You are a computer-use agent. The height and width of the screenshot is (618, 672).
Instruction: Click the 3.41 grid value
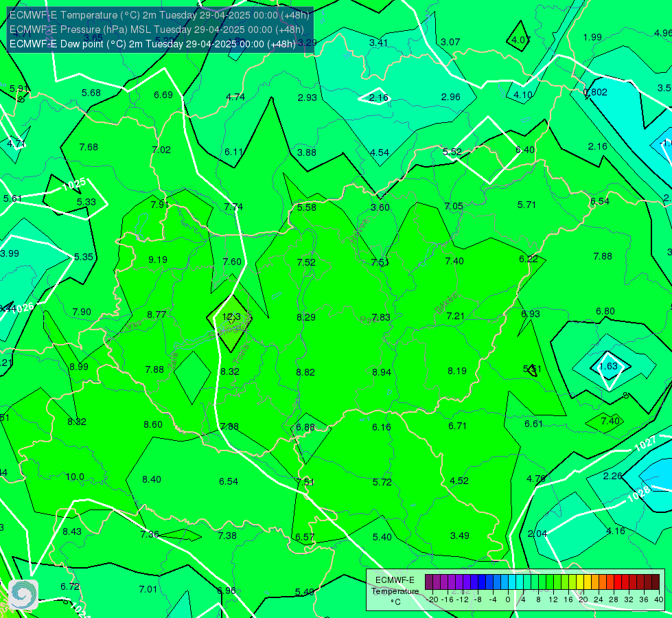click(x=378, y=43)
